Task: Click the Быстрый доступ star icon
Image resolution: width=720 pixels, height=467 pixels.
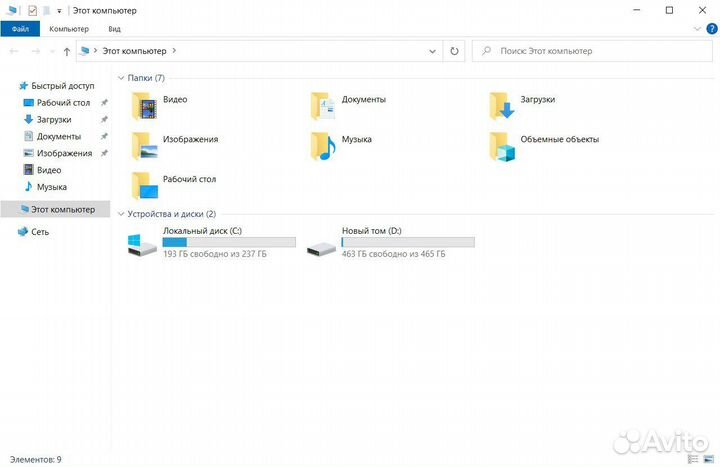Action: coord(23,86)
